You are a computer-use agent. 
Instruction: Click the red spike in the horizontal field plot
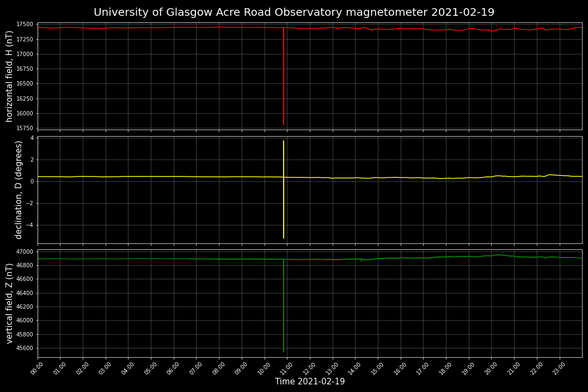[284, 76]
